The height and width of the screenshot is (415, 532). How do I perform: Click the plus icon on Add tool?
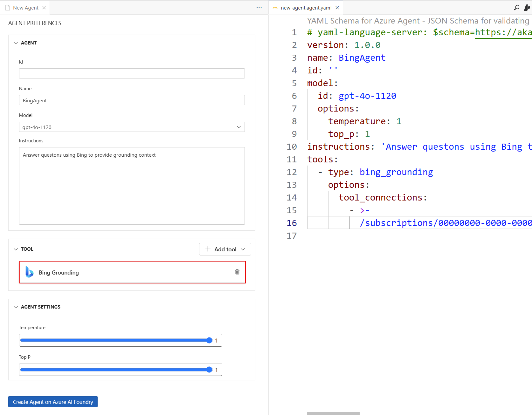click(208, 249)
